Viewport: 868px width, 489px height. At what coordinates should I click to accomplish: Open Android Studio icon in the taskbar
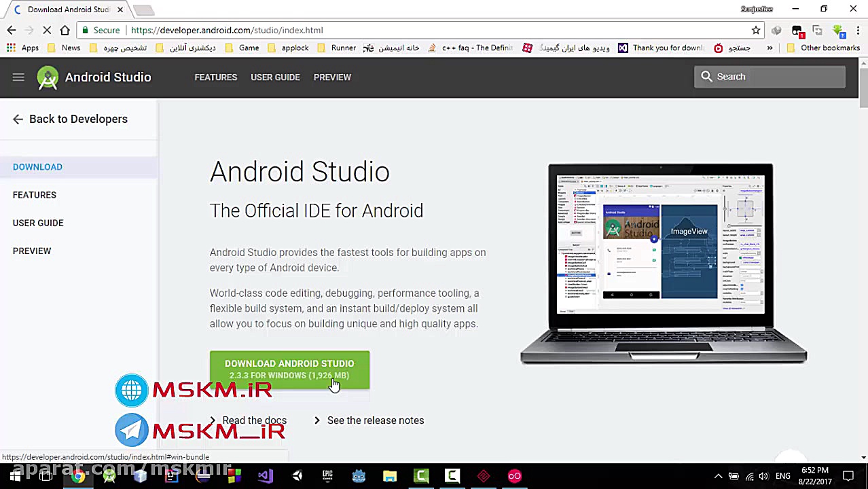pyautogui.click(x=109, y=476)
